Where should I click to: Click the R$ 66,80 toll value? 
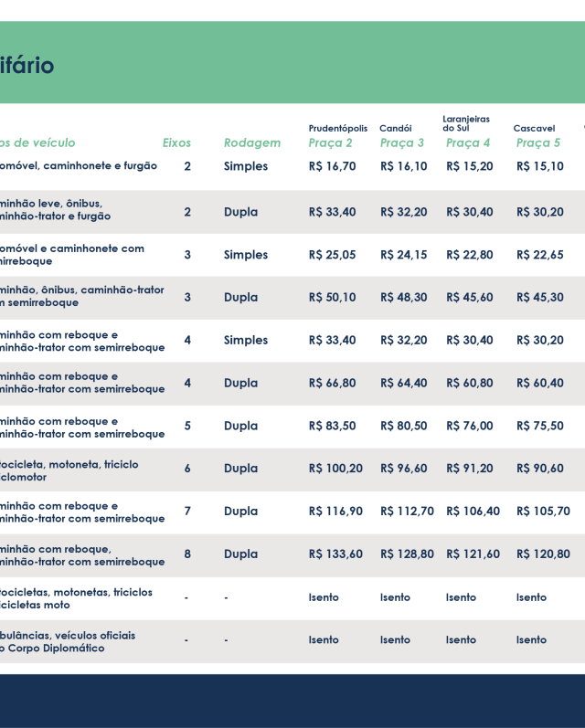point(332,384)
